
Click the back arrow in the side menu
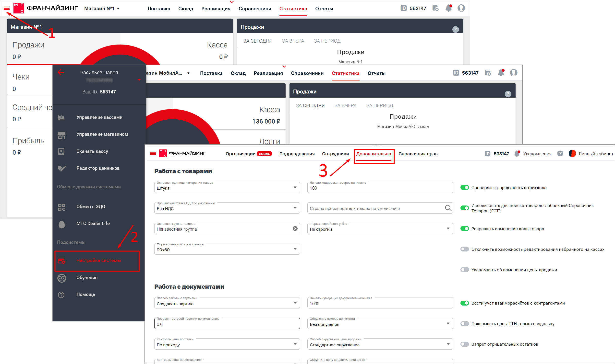pyautogui.click(x=61, y=72)
